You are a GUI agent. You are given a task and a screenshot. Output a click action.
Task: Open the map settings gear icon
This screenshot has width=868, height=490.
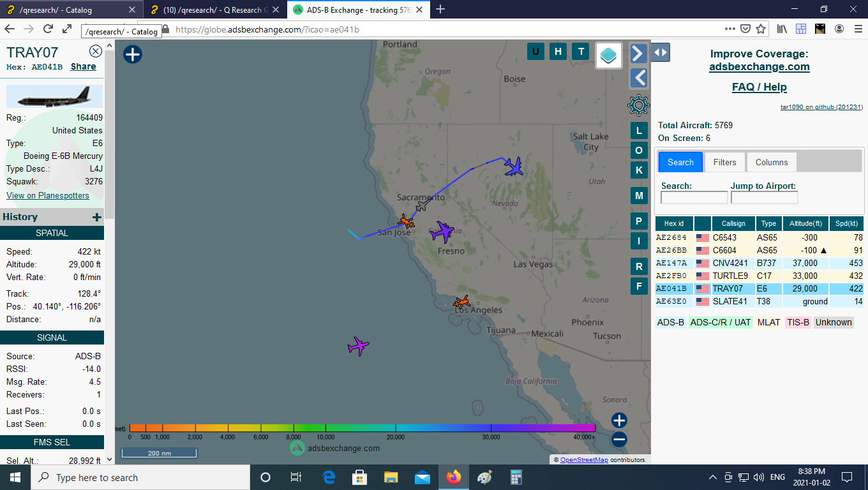pyautogui.click(x=638, y=105)
